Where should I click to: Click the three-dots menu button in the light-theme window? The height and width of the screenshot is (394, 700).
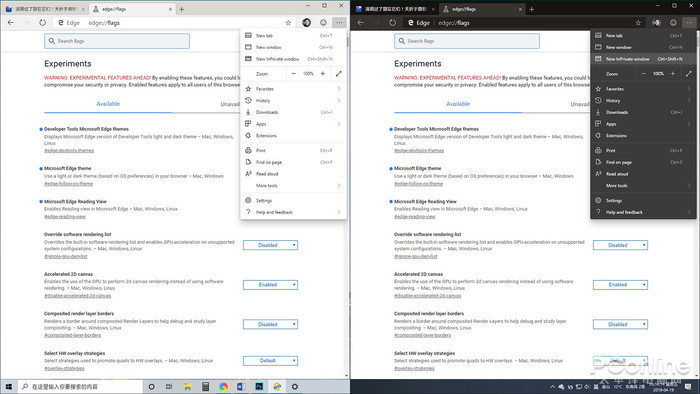click(339, 22)
